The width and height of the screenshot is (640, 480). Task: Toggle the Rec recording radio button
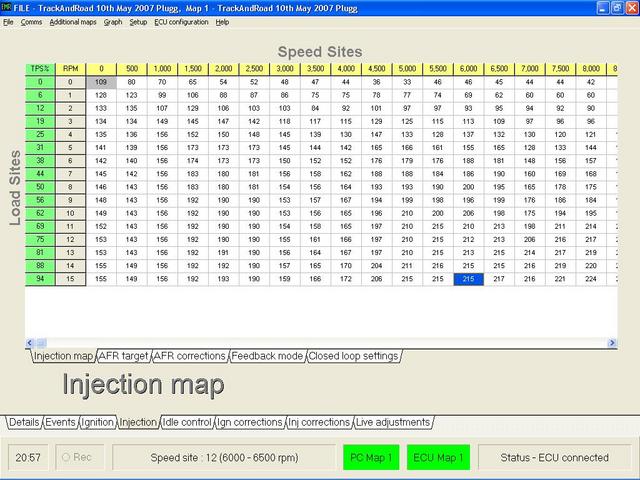click(67, 458)
